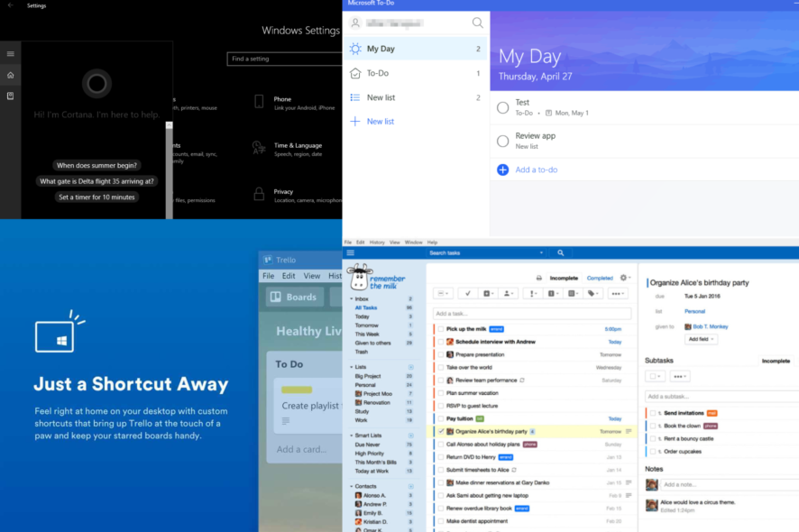Open the Add field dropdown
Viewport: 799px width, 532px height.
(702, 339)
